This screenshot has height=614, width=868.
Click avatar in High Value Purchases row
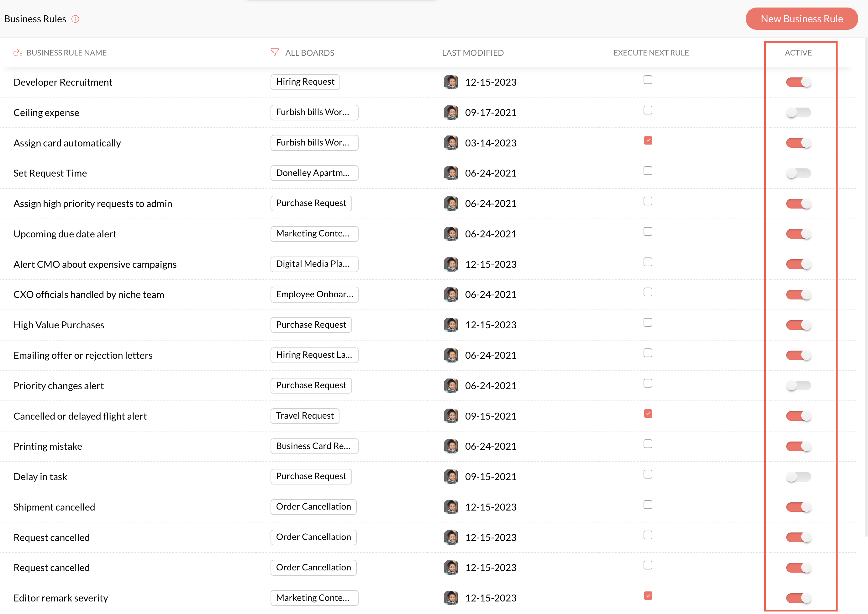(x=451, y=325)
